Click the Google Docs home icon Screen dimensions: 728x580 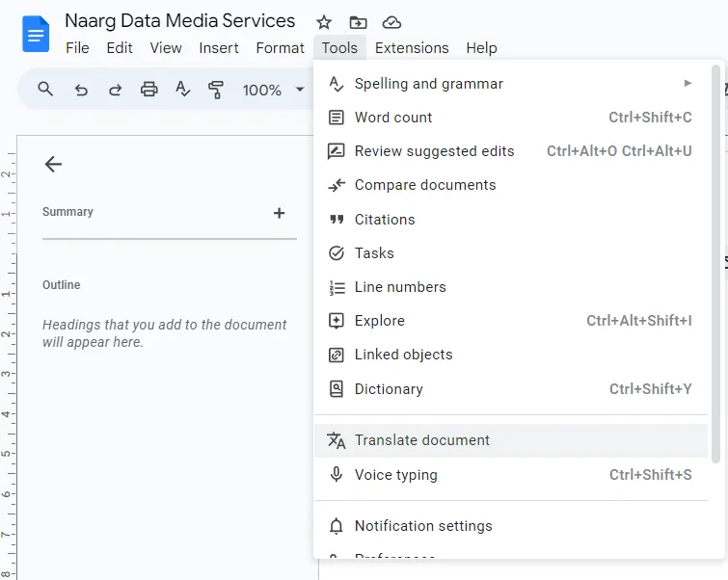(x=36, y=35)
